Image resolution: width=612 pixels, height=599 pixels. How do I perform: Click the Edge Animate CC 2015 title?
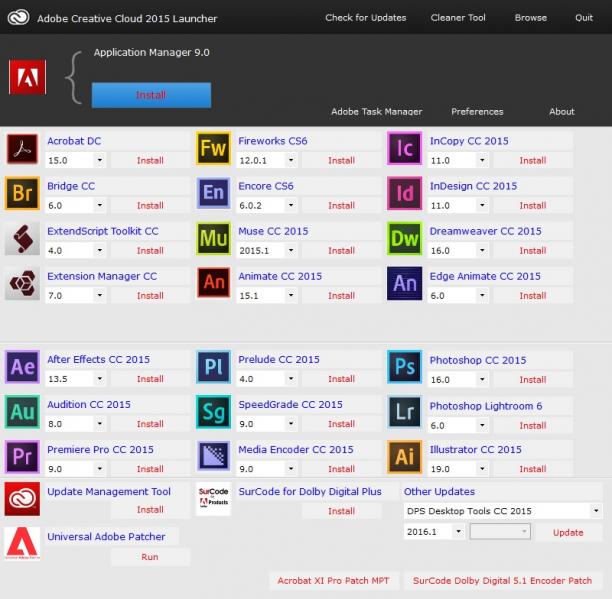pos(485,276)
